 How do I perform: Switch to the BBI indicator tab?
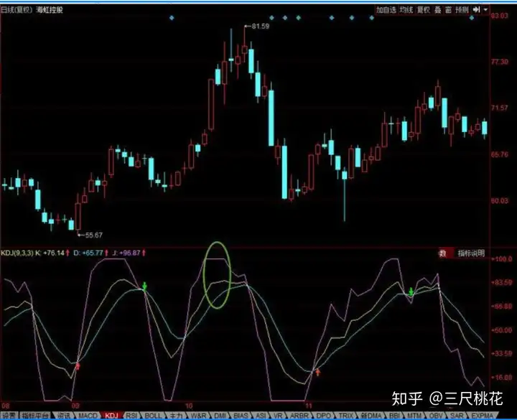(394, 416)
